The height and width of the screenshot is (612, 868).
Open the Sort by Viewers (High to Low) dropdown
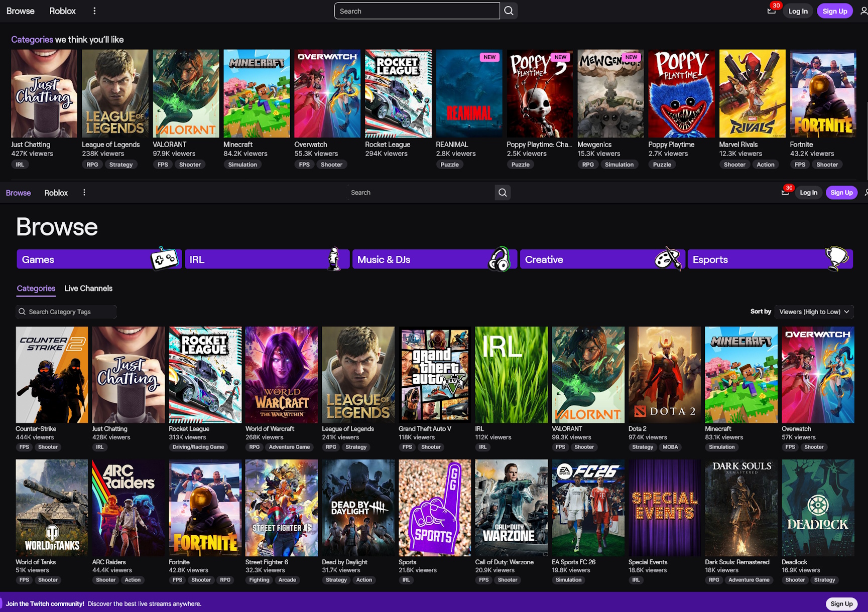pos(814,312)
